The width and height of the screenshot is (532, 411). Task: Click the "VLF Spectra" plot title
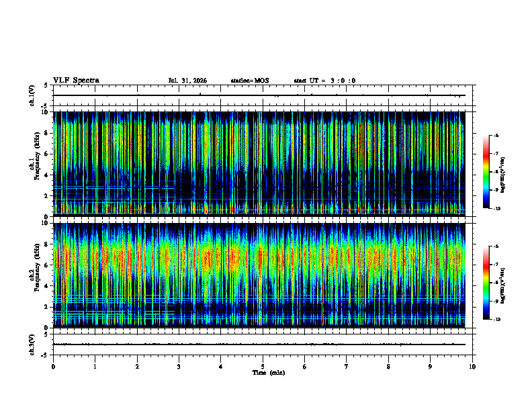click(76, 80)
